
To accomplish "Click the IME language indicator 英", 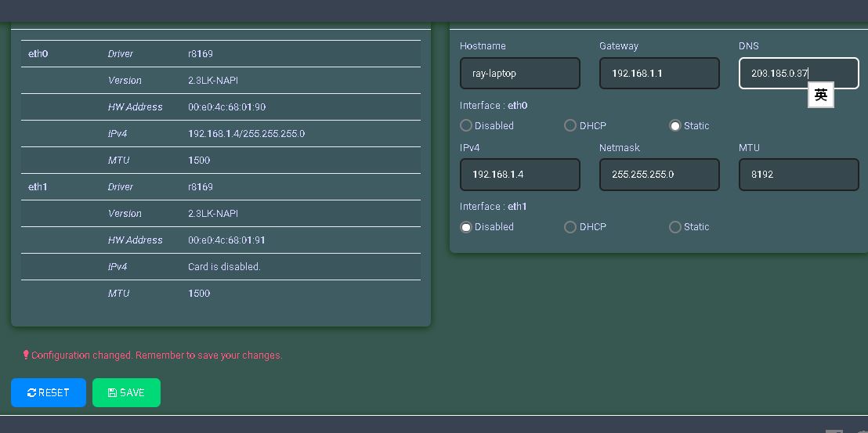I will click(821, 95).
